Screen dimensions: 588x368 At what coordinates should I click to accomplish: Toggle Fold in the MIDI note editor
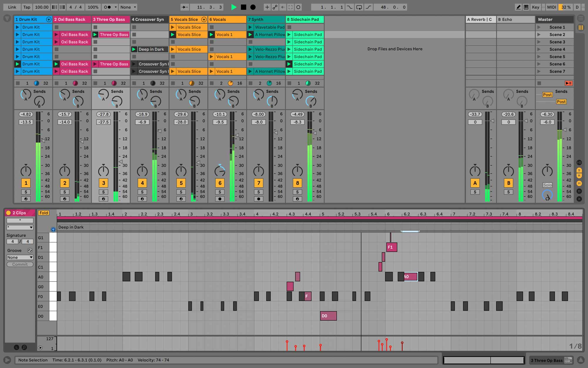coord(44,213)
